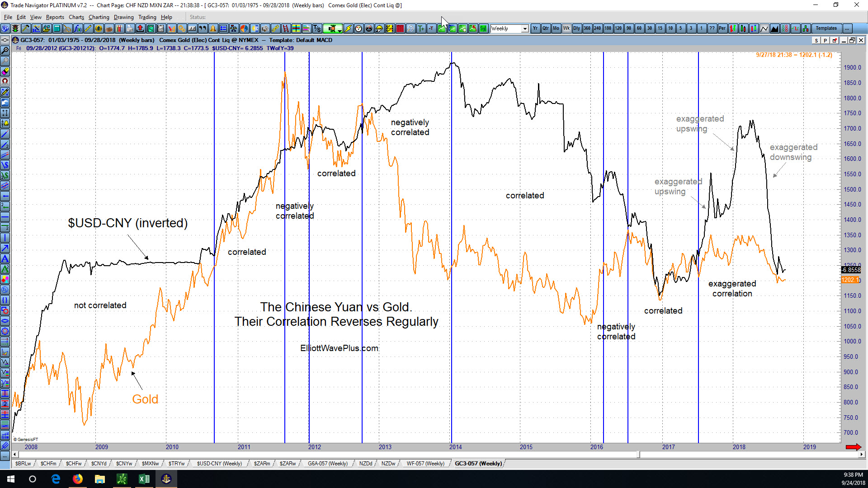Select the diagonal arrow drawing tool
The image size is (868, 488).
coord(5,247)
